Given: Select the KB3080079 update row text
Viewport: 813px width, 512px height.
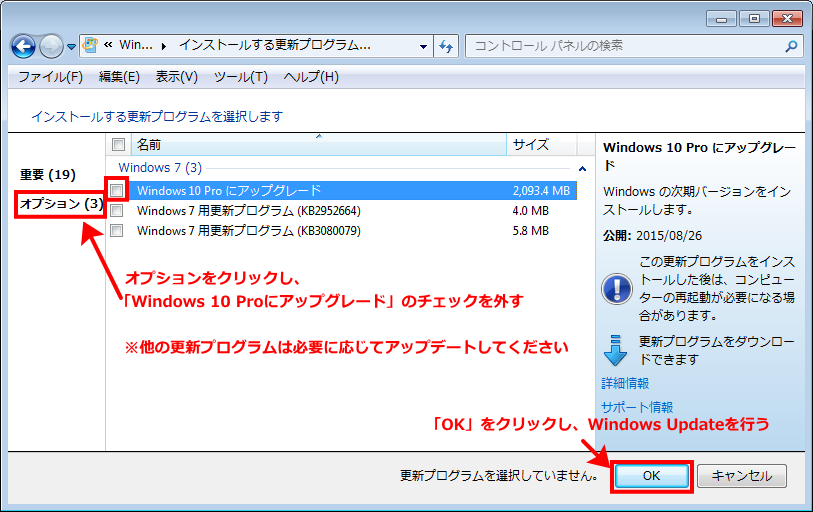Looking at the screenshot, I should tap(249, 230).
